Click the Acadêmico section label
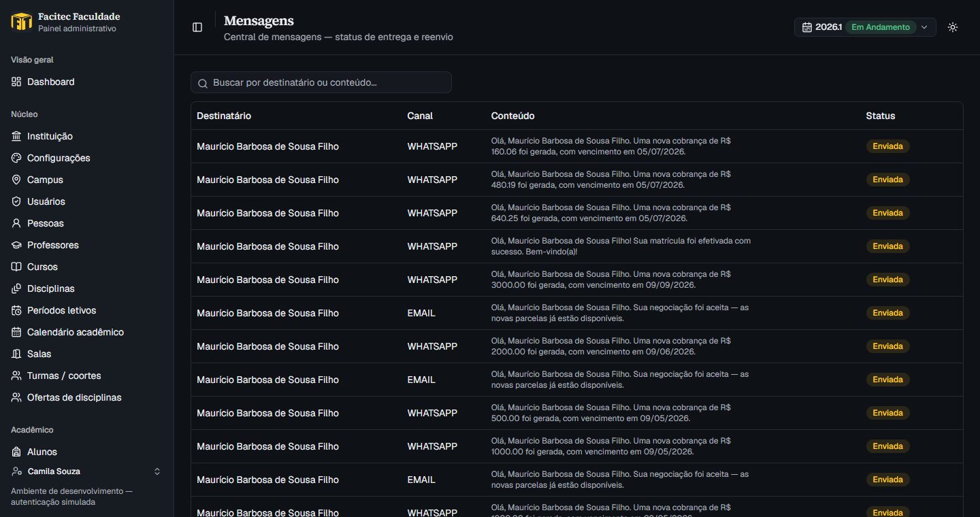Screen dimensions: 980x517 pos(32,430)
